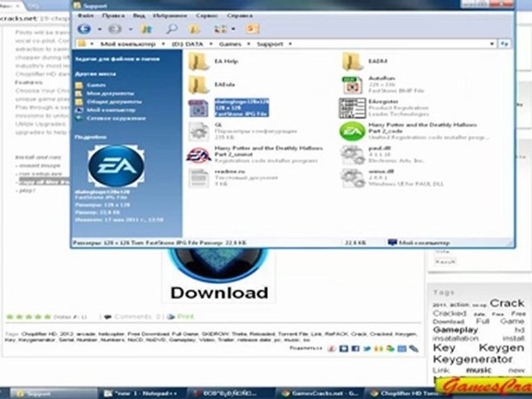This screenshot has height=399, width=532.
Task: Click Twitter share icon under post
Action: coord(367,349)
